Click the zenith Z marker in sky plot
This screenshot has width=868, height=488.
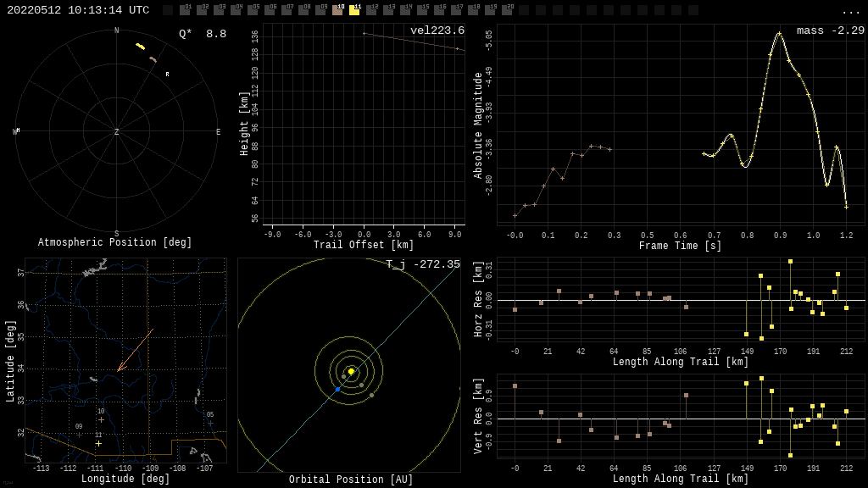click(x=117, y=132)
